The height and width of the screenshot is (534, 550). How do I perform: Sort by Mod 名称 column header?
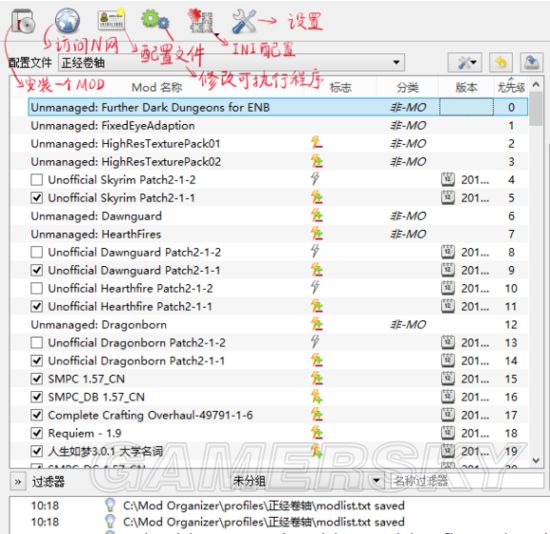(157, 87)
